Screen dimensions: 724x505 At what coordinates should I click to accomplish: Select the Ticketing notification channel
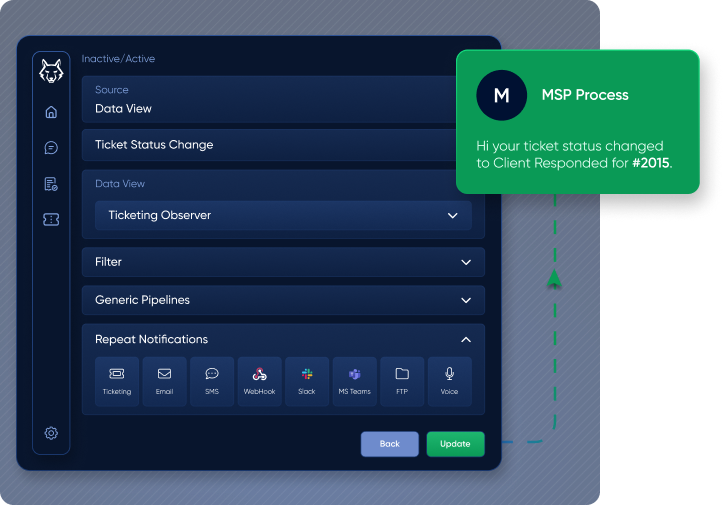tap(117, 381)
